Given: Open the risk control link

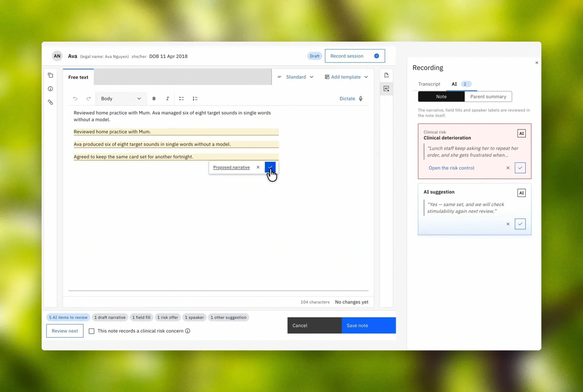Looking at the screenshot, I should pyautogui.click(x=451, y=168).
